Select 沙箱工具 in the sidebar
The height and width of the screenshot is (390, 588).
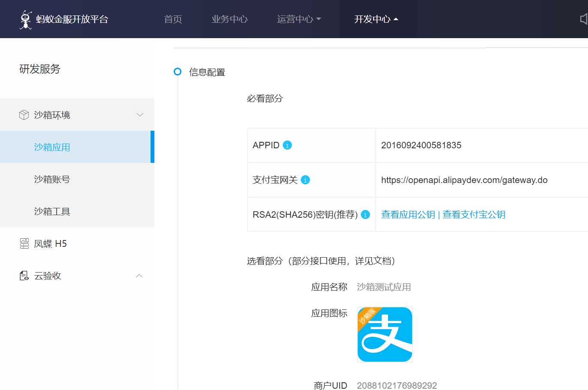pyautogui.click(x=77, y=211)
